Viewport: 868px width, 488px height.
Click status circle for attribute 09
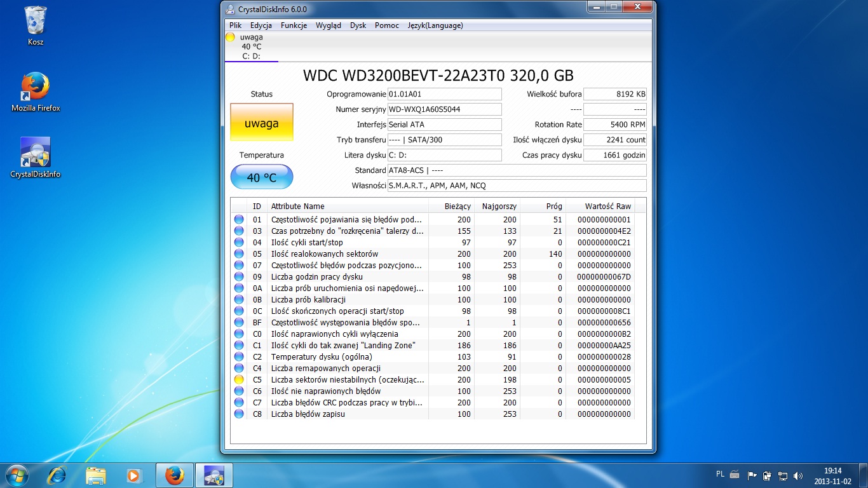click(x=239, y=276)
